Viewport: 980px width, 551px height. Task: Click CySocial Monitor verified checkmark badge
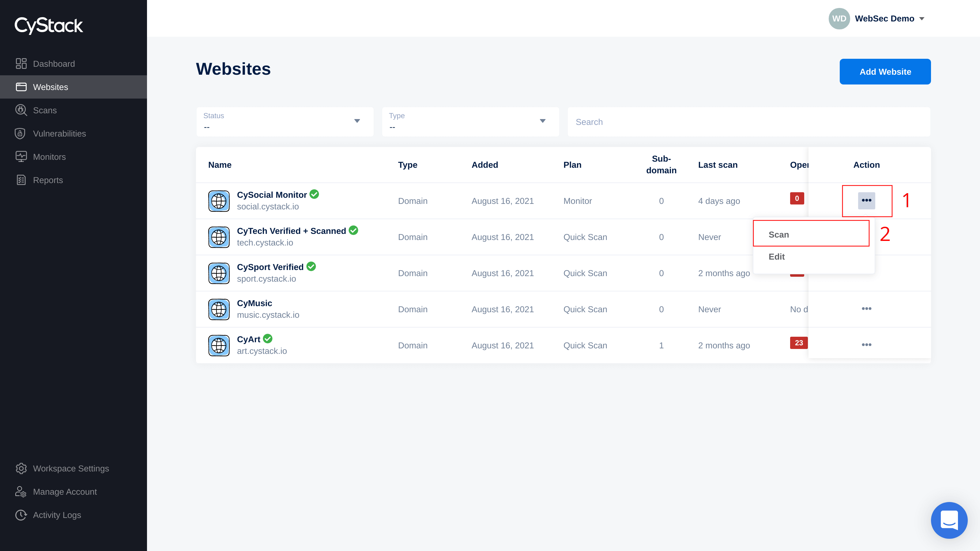pyautogui.click(x=314, y=194)
